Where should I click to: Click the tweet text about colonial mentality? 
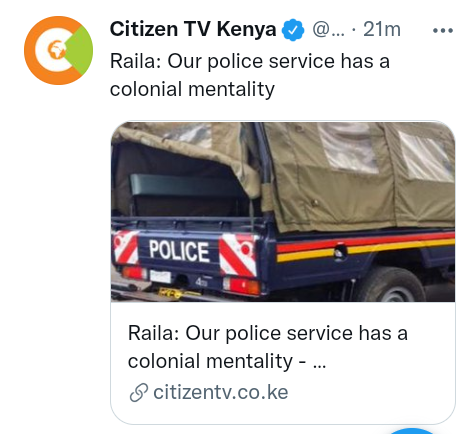(x=250, y=75)
